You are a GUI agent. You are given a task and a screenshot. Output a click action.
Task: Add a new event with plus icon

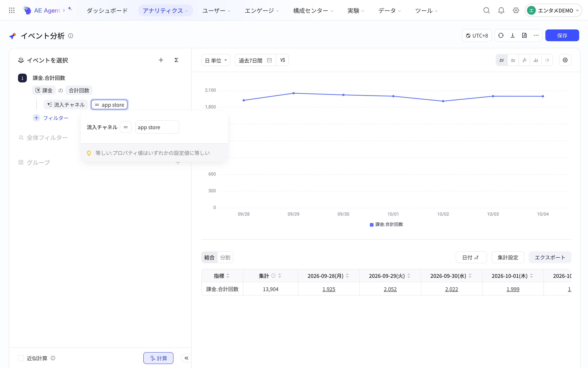[x=161, y=60]
